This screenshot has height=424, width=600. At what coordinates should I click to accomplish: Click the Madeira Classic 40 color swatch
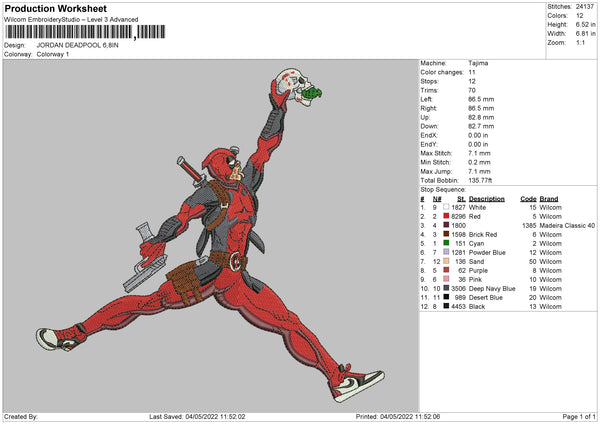click(x=446, y=225)
